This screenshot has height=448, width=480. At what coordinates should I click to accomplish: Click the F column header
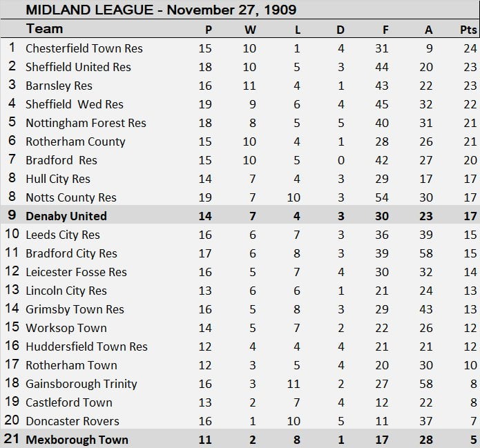click(x=385, y=30)
